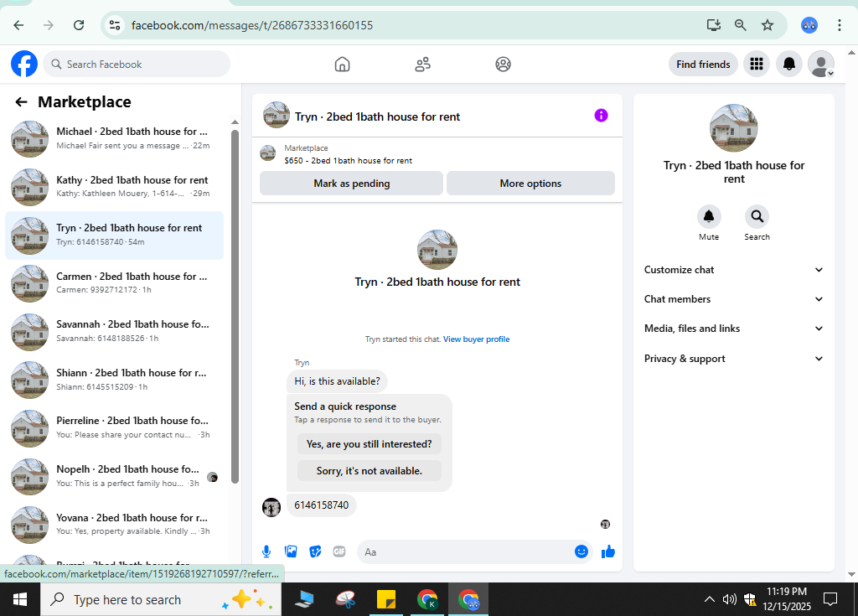Click the Facebook logo icon
This screenshot has height=616, width=858.
click(x=24, y=64)
